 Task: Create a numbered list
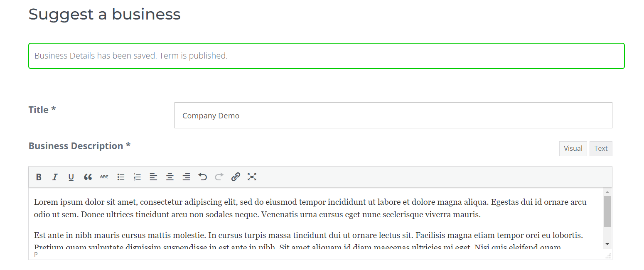click(x=137, y=177)
